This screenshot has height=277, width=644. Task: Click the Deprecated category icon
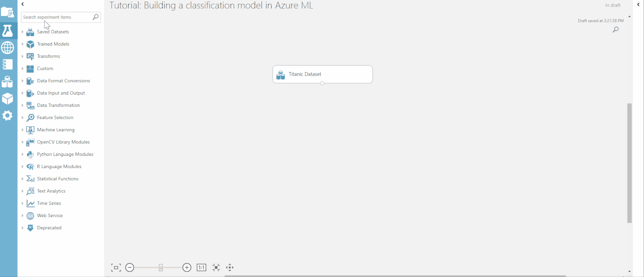click(30, 228)
